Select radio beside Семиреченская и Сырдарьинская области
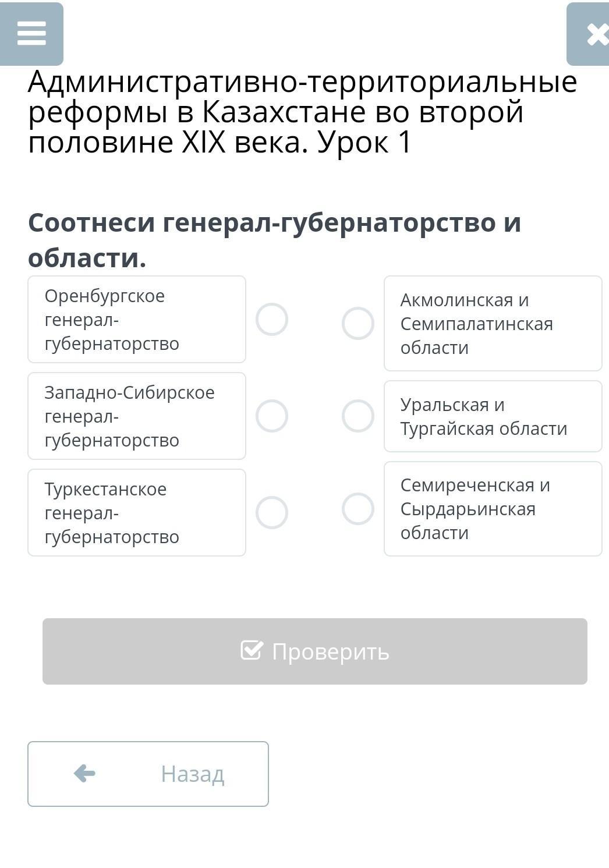 pyautogui.click(x=357, y=509)
